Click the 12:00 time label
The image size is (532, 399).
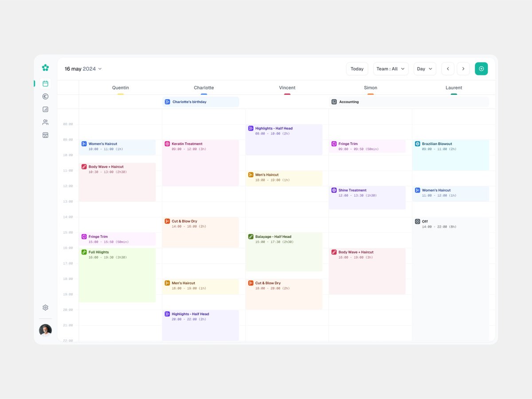(68, 186)
